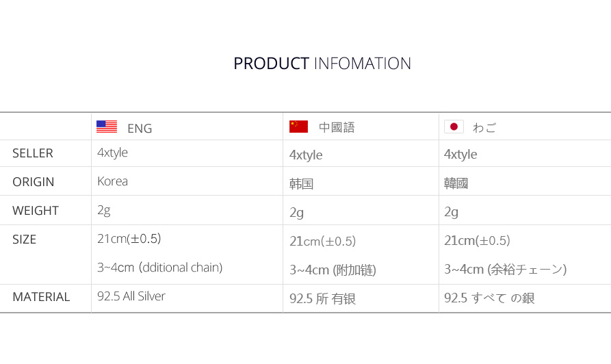The width and height of the screenshot is (611, 364).
Task: Click the Japan flag icon
Action: pos(454,127)
